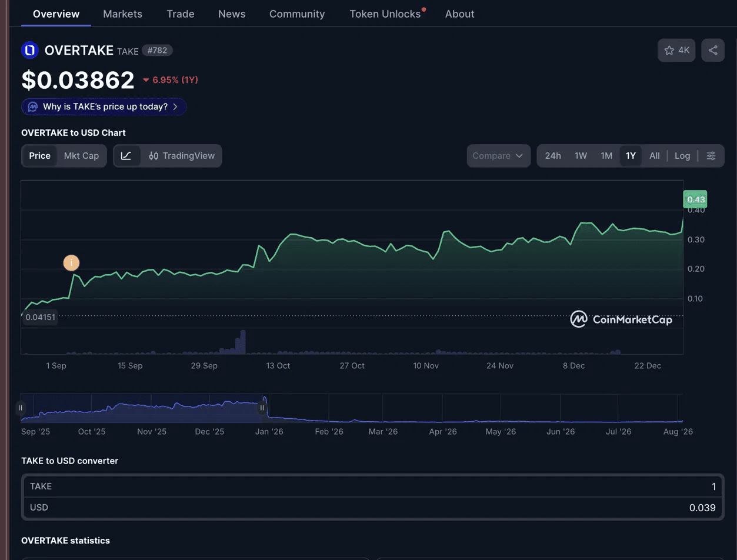Switch chart to Mkt Cap
This screenshot has height=560, width=737.
click(x=81, y=156)
